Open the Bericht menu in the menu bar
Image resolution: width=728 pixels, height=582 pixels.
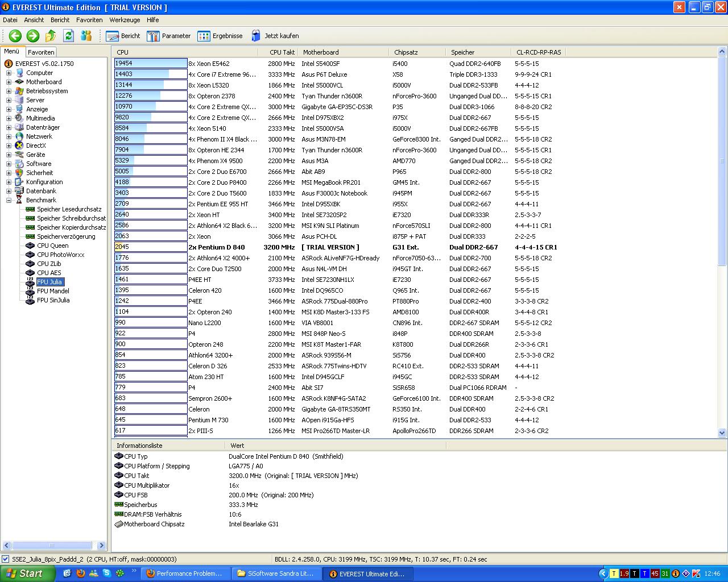pos(60,20)
